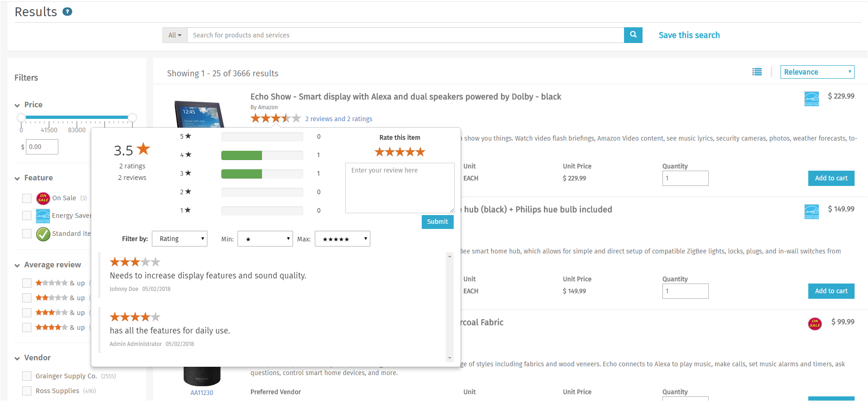Click Energy Star icon on Echo Show listing

811,98
